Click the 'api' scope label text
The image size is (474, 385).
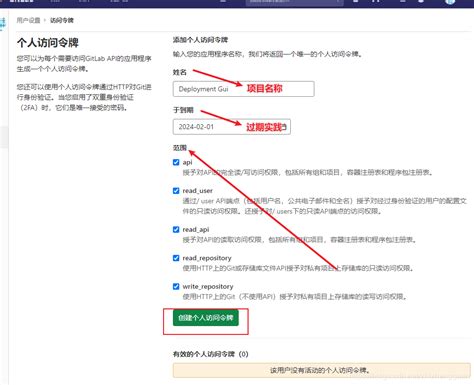187,162
